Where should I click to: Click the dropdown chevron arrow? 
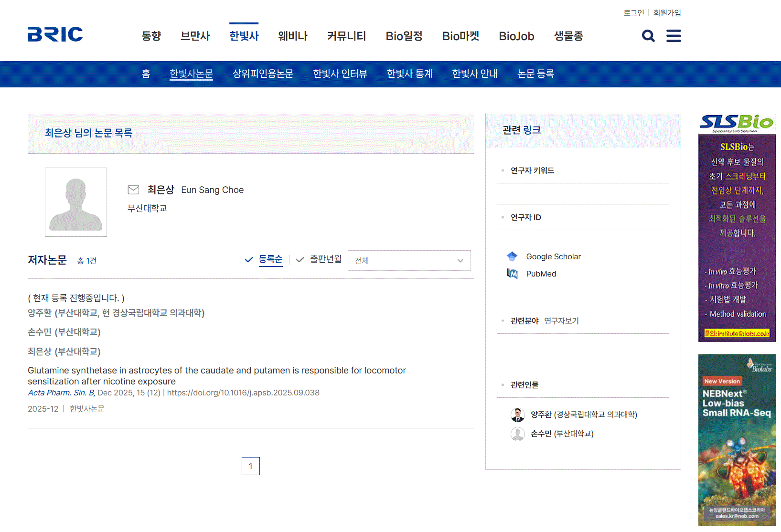[x=460, y=261]
